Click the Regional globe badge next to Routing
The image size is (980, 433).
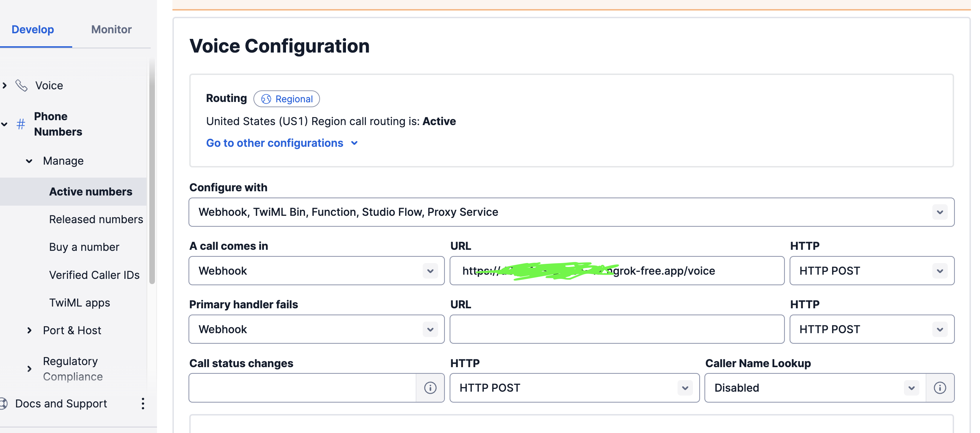tap(286, 98)
